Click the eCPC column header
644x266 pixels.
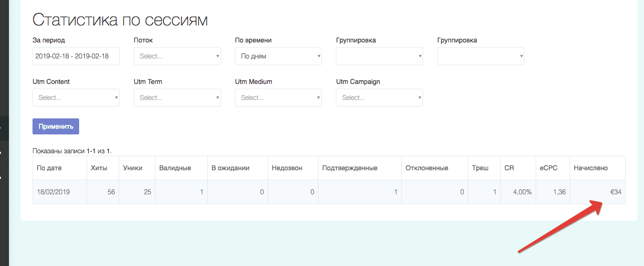549,168
